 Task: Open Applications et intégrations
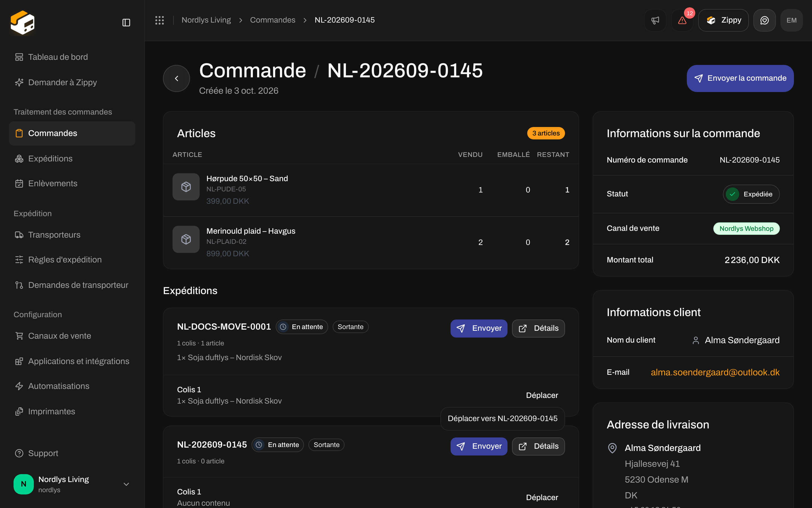pos(72,361)
